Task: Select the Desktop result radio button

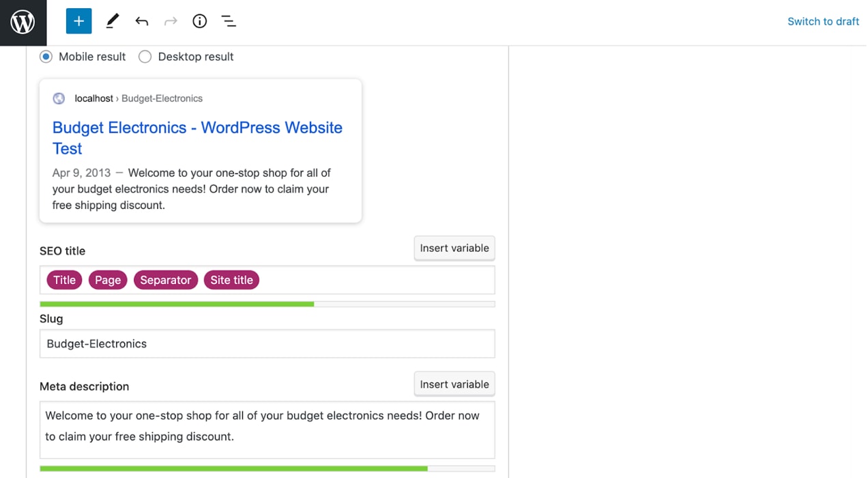Action: pyautogui.click(x=145, y=57)
